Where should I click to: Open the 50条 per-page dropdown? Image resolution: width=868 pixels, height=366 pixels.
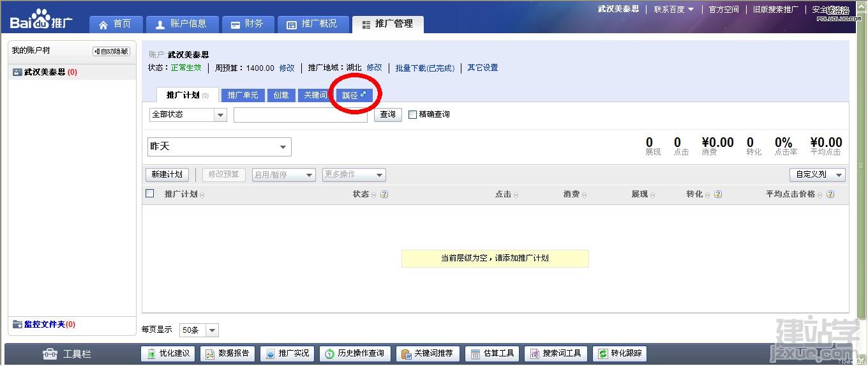pyautogui.click(x=199, y=330)
